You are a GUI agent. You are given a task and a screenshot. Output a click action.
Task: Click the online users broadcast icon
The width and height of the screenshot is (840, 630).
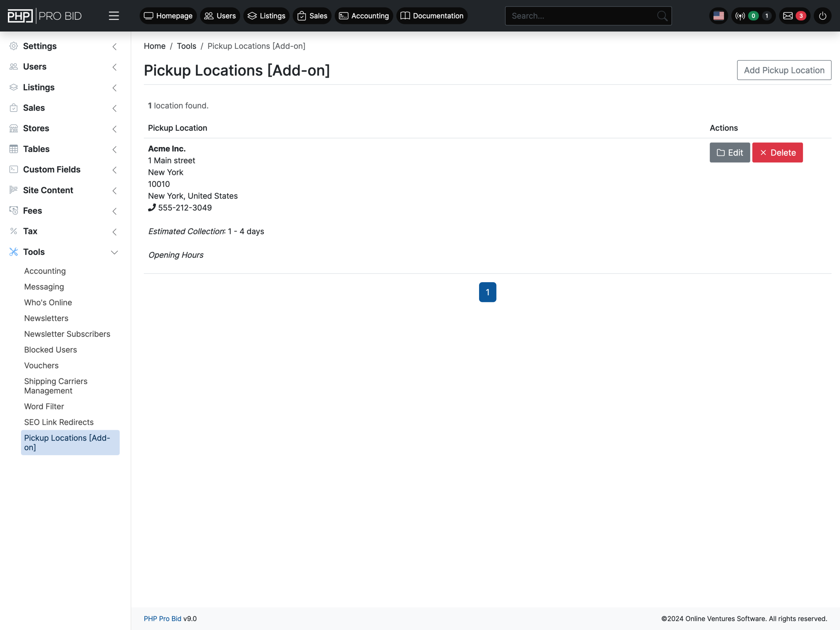[740, 16]
